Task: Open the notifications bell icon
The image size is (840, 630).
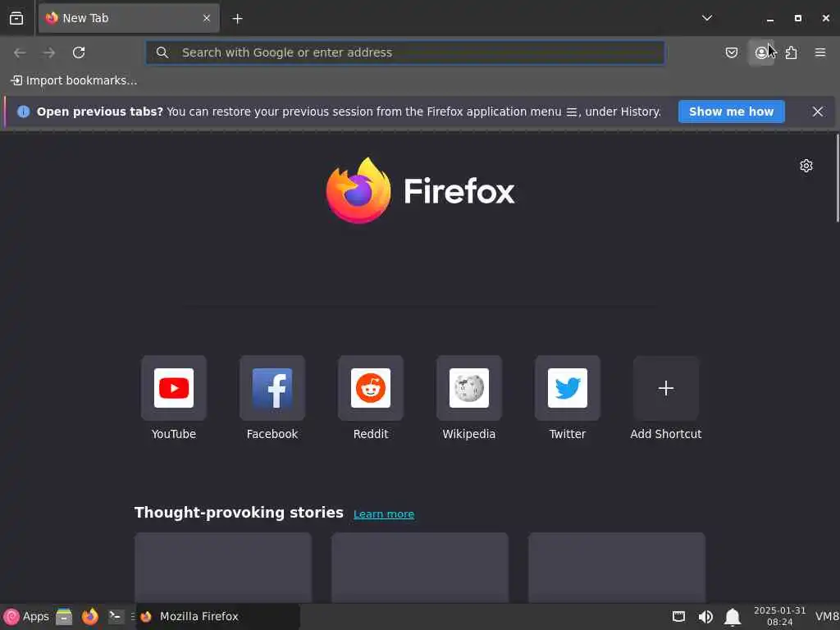Action: click(x=733, y=617)
